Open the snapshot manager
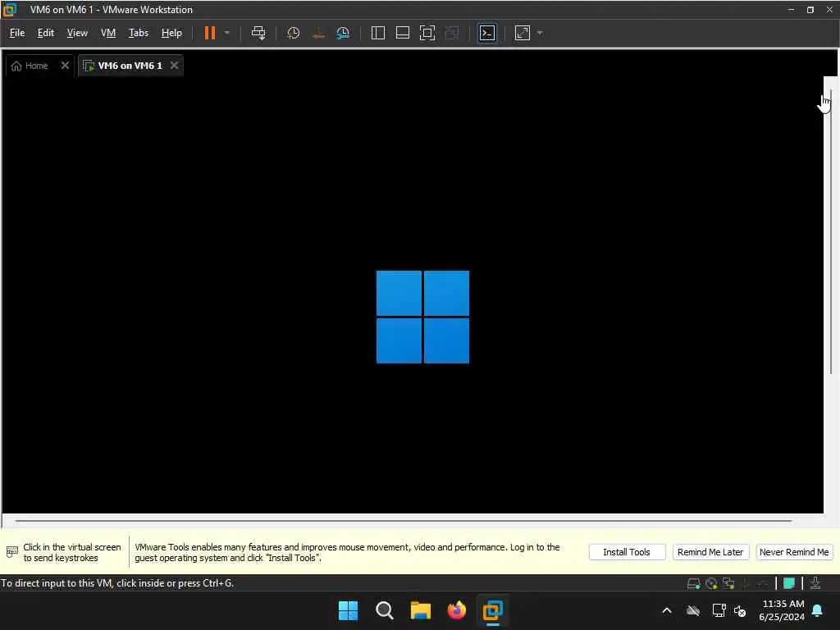 pos(343,33)
